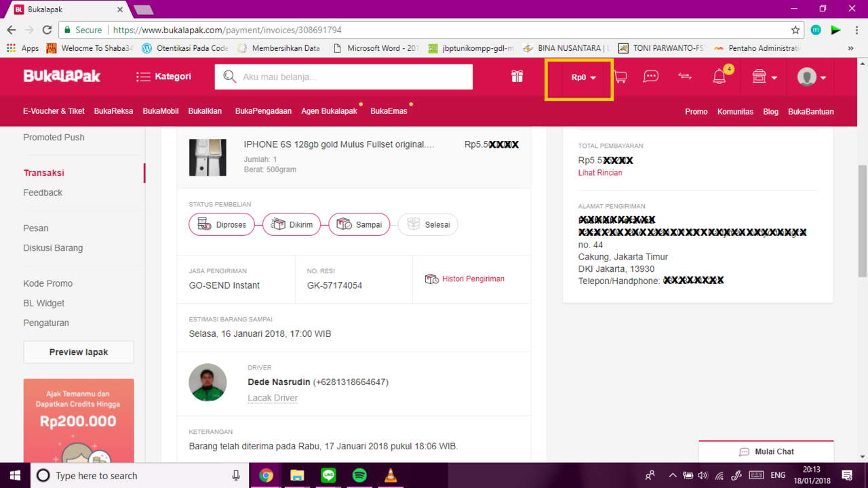868x488 pixels.
Task: Open BukaReksa menu item
Action: (113, 111)
